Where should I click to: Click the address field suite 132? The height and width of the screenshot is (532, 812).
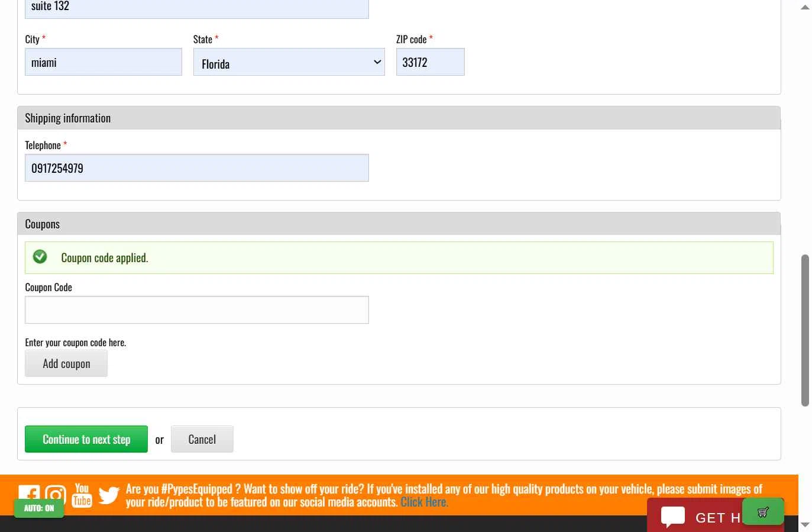pos(197,9)
